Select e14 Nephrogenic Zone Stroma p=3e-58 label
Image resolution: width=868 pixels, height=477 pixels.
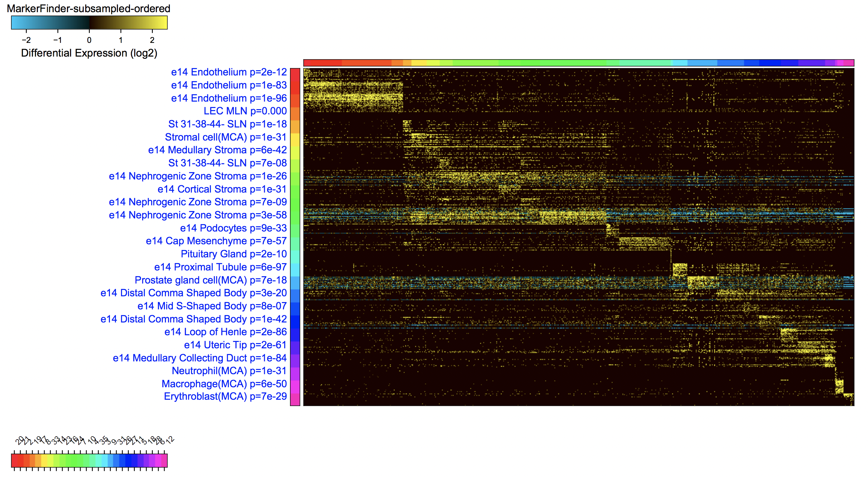point(198,215)
